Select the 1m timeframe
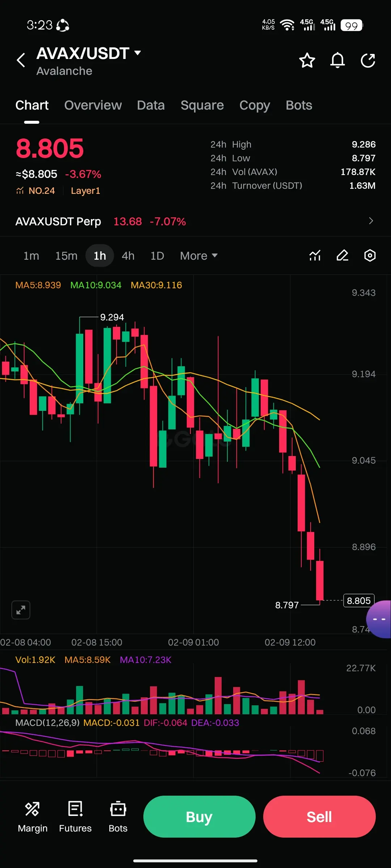The width and height of the screenshot is (391, 868). (x=31, y=256)
